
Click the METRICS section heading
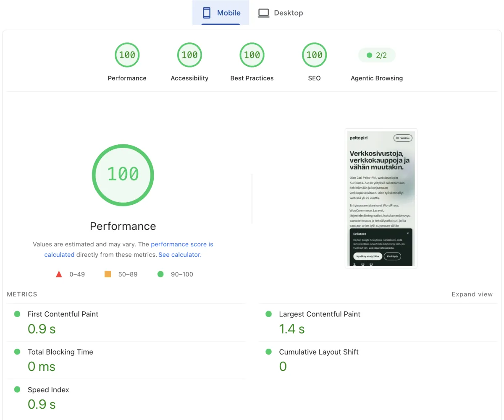click(x=22, y=294)
